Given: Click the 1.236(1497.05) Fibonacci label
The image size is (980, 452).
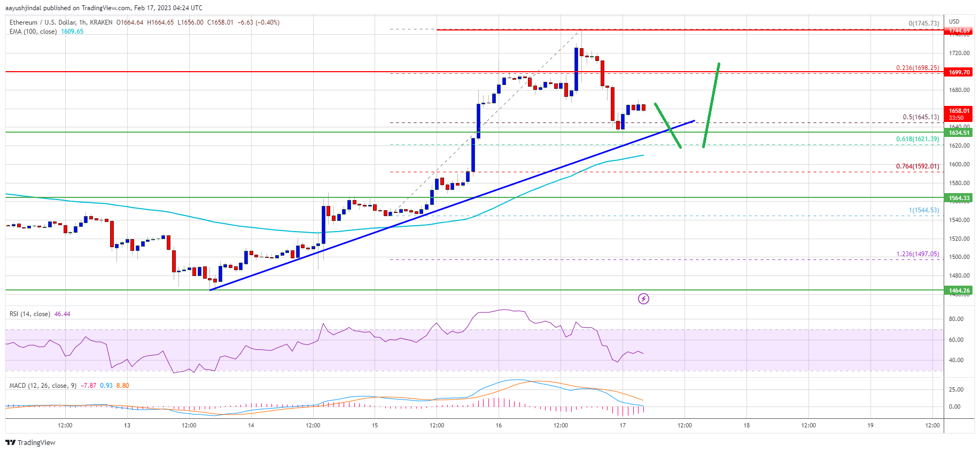Looking at the screenshot, I should click(x=917, y=254).
